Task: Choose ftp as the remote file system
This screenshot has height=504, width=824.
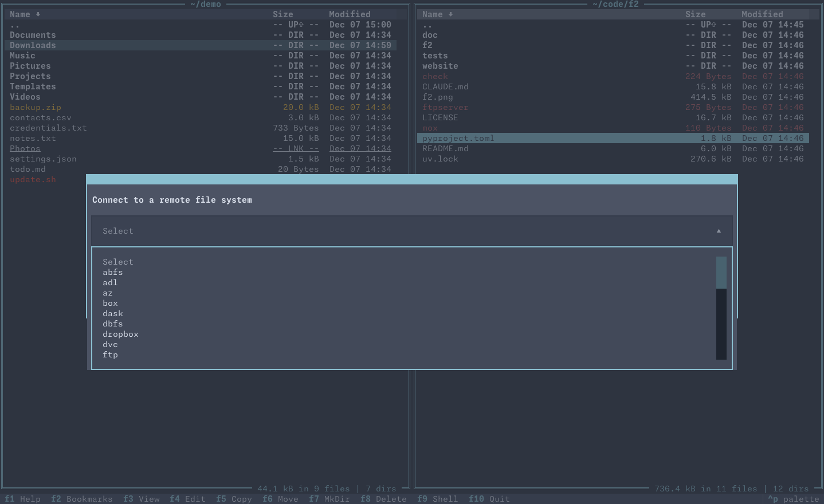Action: 110,355
